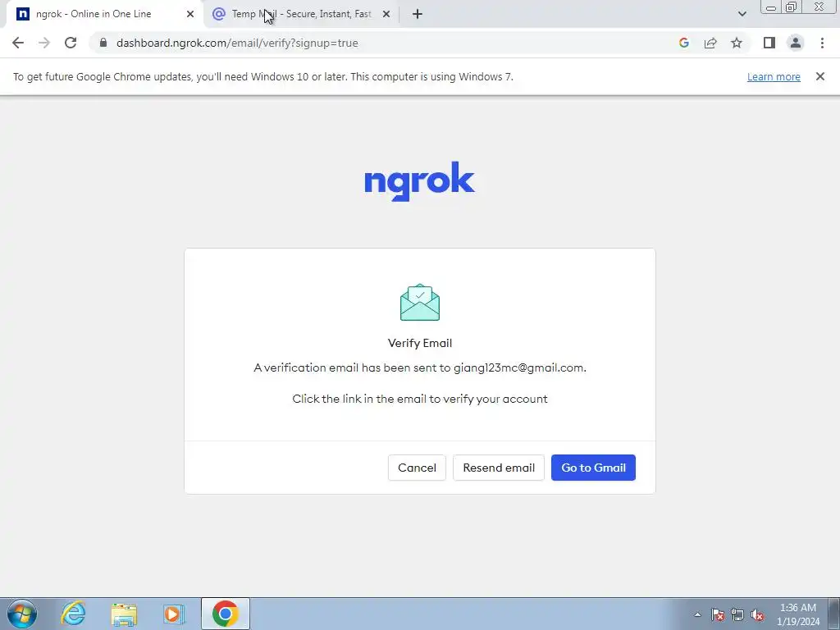Share this page using the share icon
Viewport: 840px width, 630px height.
tap(710, 43)
